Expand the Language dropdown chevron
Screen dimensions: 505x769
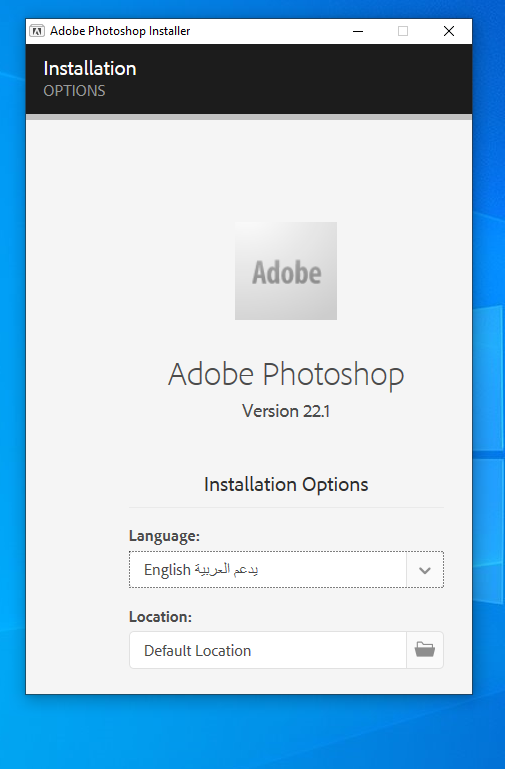[425, 570]
